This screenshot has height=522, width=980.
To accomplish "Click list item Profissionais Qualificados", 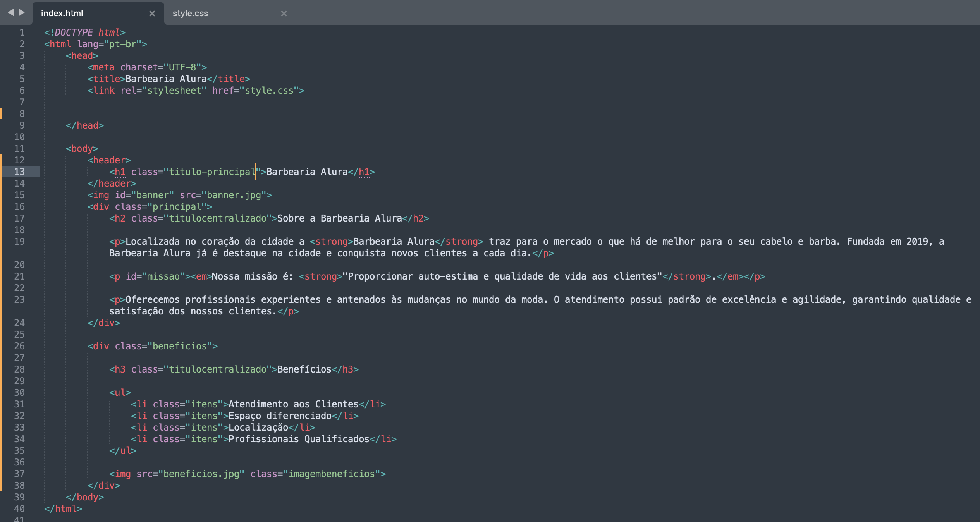I will [x=299, y=439].
